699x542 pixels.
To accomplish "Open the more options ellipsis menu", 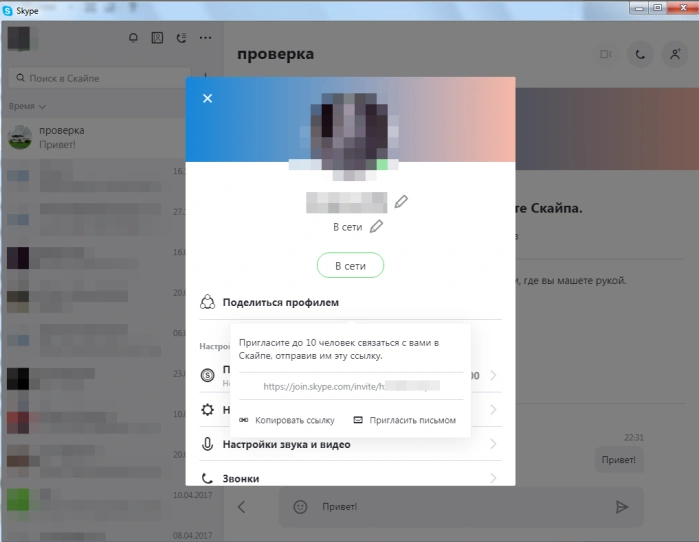I will click(206, 38).
